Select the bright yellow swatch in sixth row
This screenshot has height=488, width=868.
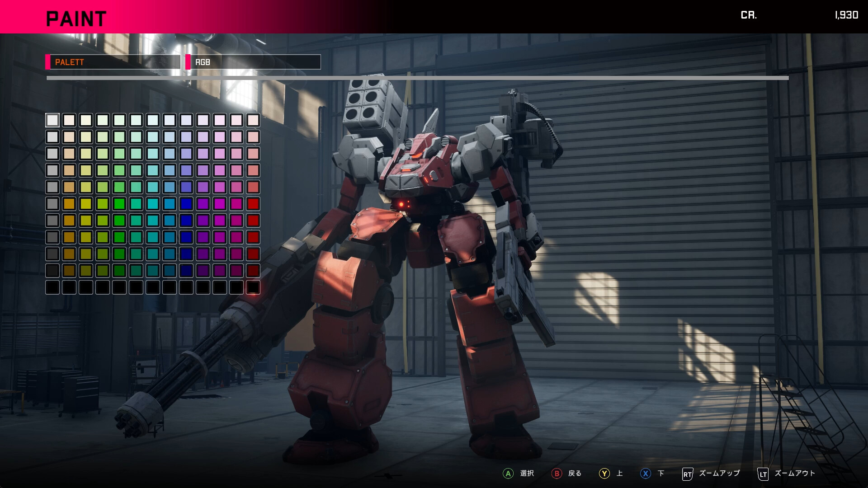coord(86,204)
